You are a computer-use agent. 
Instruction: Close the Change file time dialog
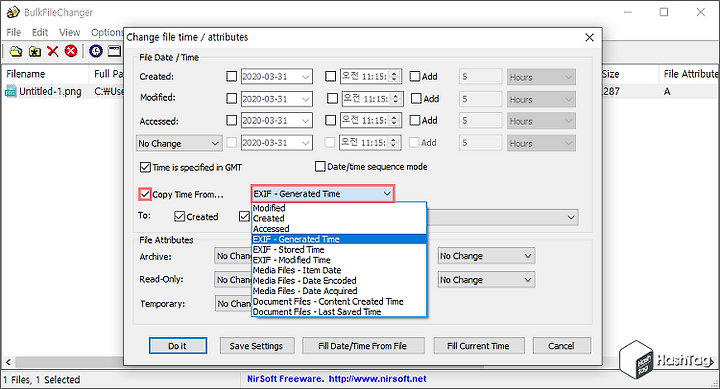590,38
